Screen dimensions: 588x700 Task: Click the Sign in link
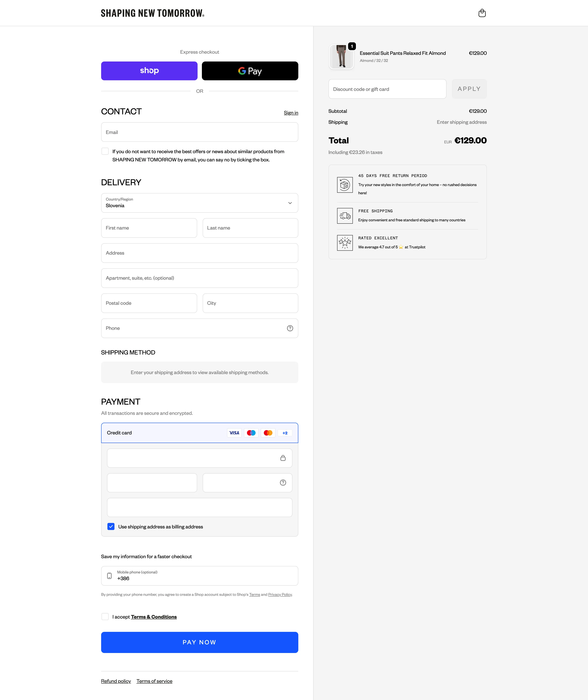pyautogui.click(x=291, y=113)
